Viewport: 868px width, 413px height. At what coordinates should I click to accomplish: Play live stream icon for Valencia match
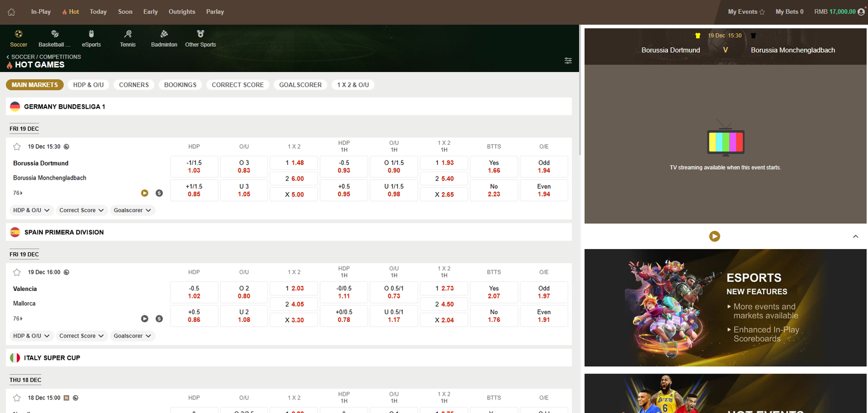pos(145,319)
